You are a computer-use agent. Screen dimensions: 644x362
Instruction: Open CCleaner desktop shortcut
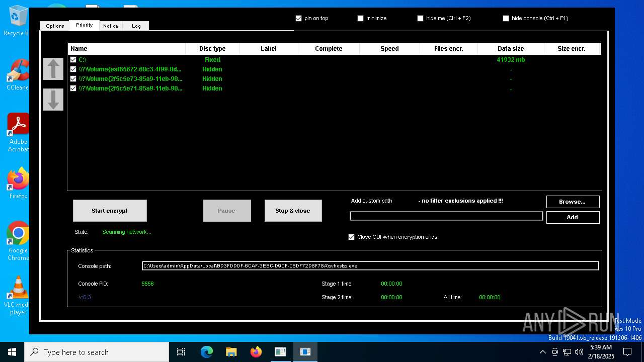[17, 75]
